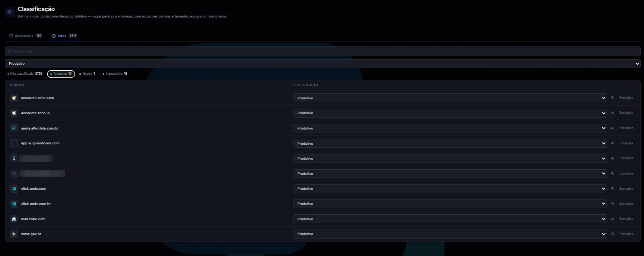Click the exceptions people icon for accounts.zoho.com
The width and height of the screenshot is (644, 256).
pyautogui.click(x=612, y=98)
